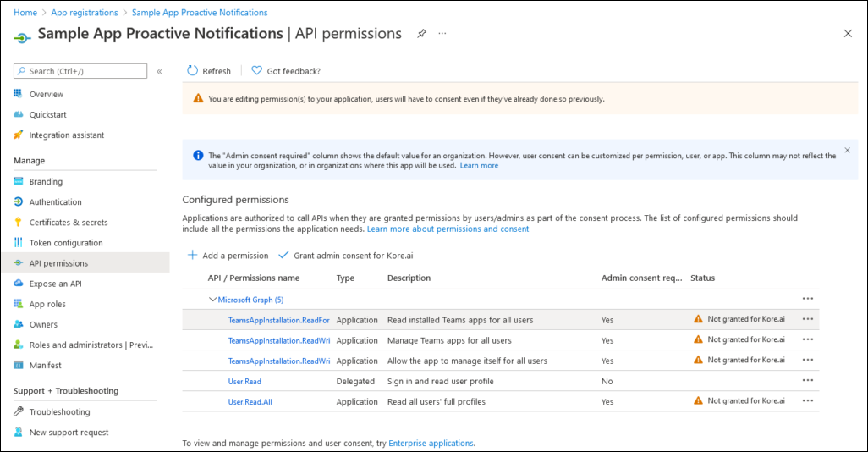
Task: Click the Integration assistant rocket icon
Action: 19,135
